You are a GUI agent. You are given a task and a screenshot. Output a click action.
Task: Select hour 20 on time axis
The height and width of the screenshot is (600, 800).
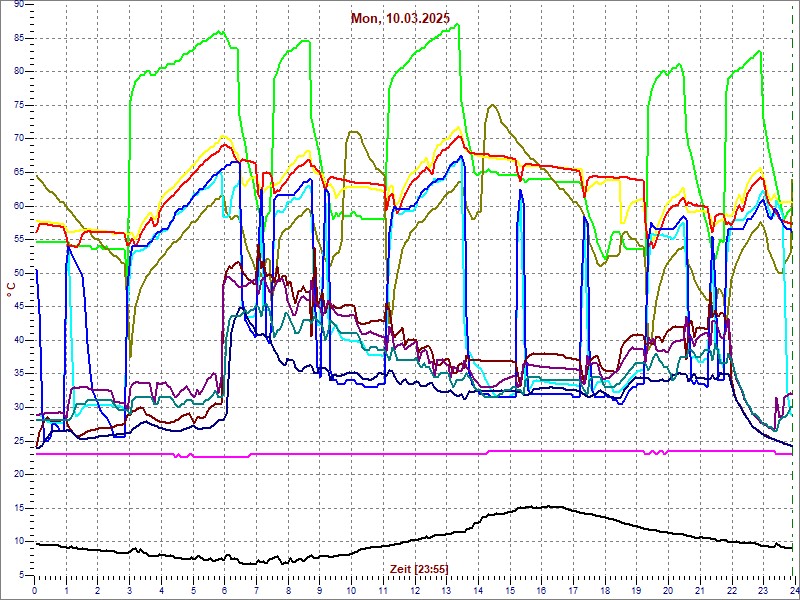667,590
